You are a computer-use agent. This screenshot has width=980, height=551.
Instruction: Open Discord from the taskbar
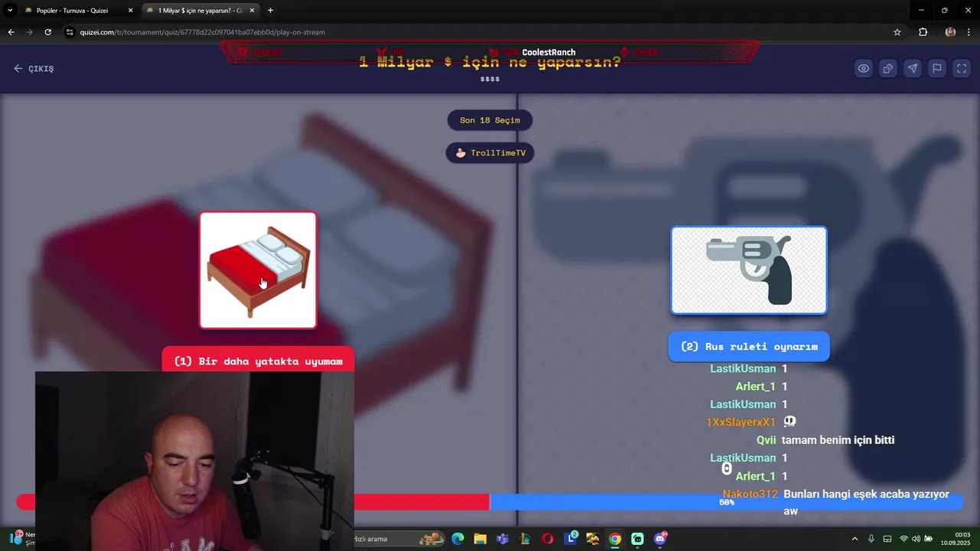[660, 539]
